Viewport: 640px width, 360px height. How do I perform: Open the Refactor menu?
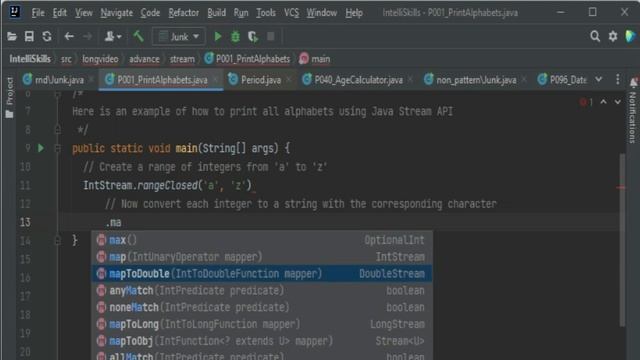coord(184,13)
